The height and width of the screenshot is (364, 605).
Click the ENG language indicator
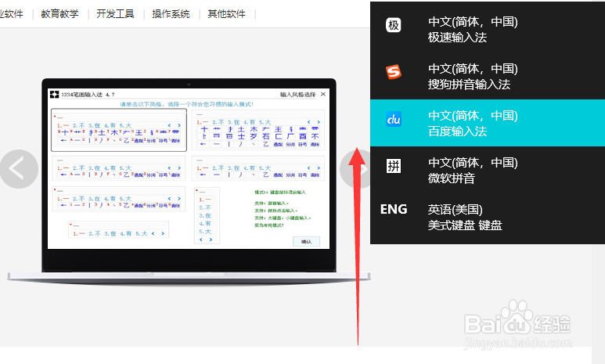pos(394,209)
